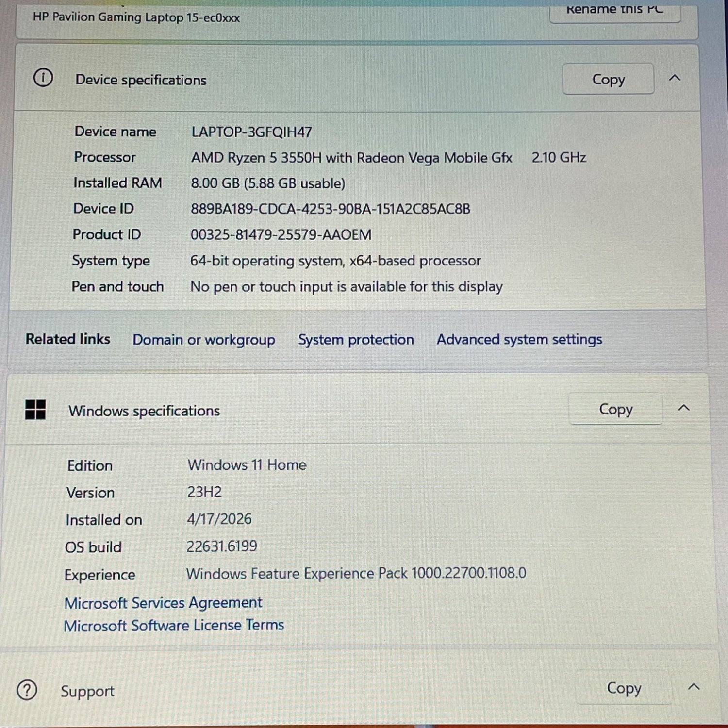728x728 pixels.
Task: Copy the Windows specifications
Action: (x=615, y=409)
